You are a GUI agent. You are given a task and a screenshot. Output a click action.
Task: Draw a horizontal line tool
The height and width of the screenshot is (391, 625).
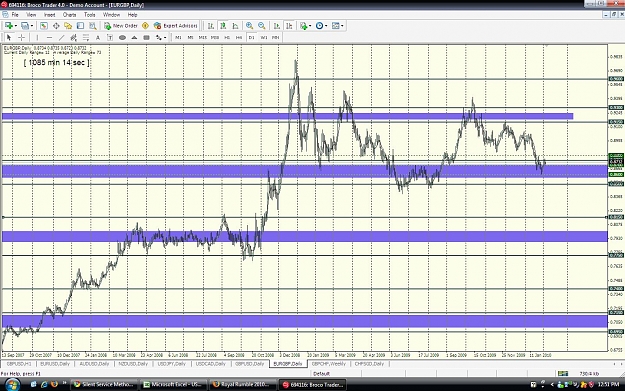pyautogui.click(x=49, y=37)
